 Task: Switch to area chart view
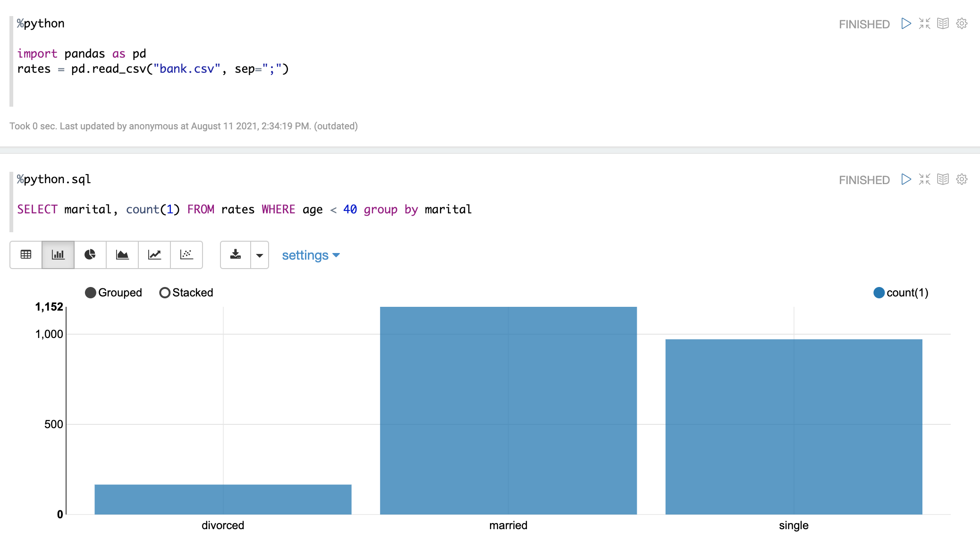click(x=122, y=255)
